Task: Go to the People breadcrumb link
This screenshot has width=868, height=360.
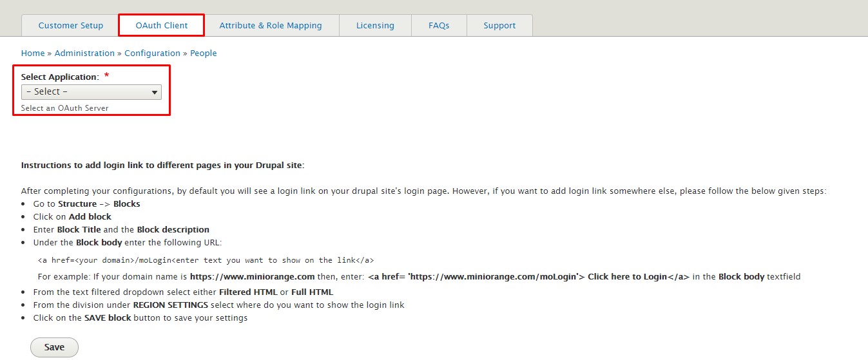Action: tap(203, 53)
